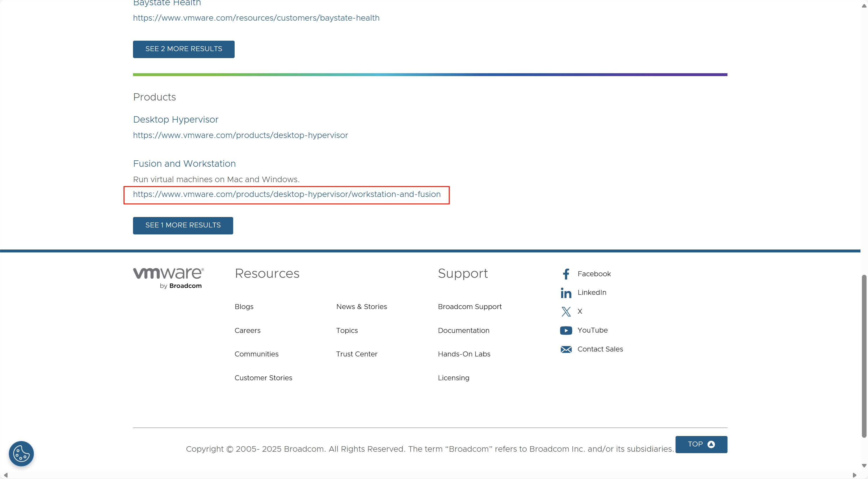Go to Blogs in Resources
868x479 pixels.
click(x=244, y=307)
